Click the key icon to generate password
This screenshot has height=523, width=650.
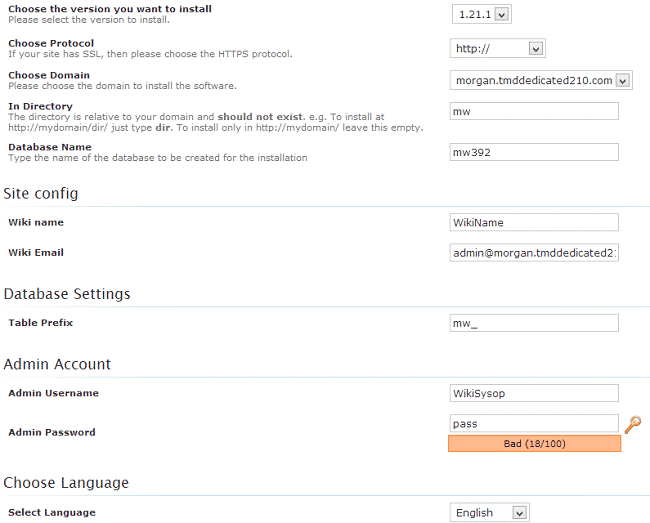tap(632, 425)
